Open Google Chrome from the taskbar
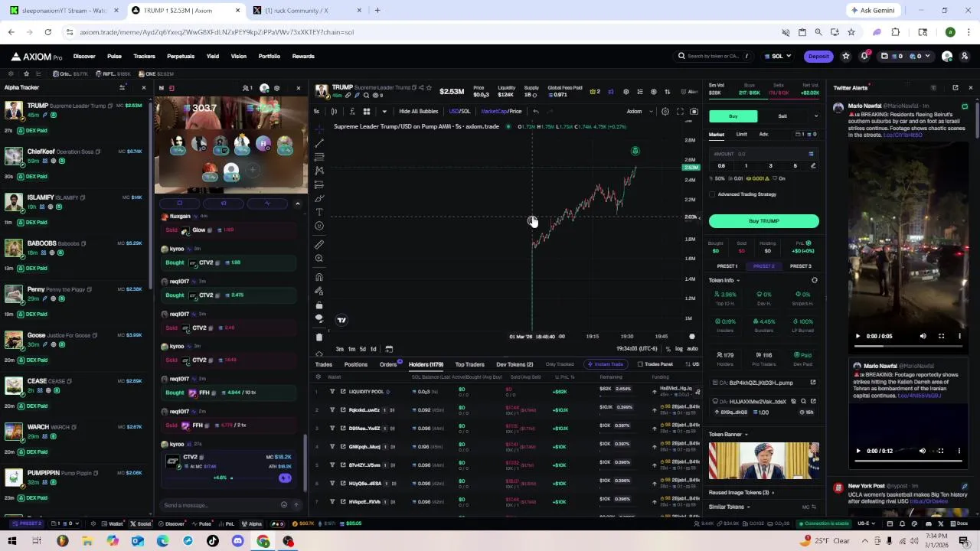980x551 pixels. tap(263, 541)
